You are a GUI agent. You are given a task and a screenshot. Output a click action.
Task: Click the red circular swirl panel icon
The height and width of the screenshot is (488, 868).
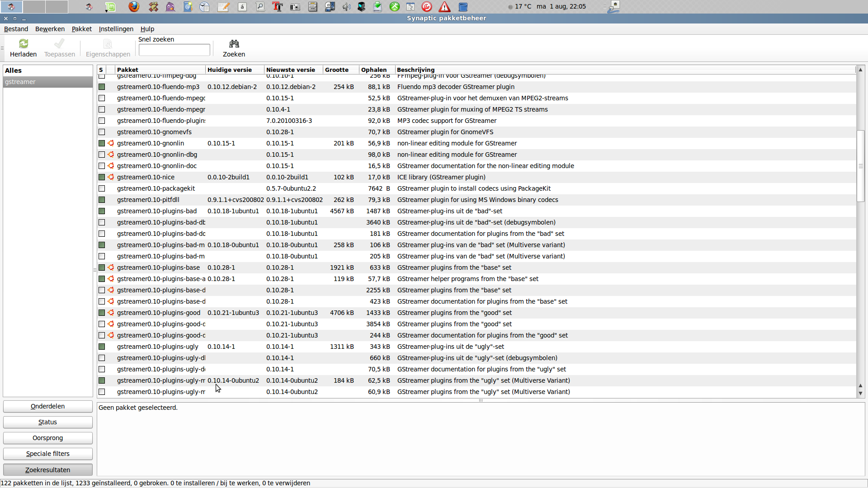[x=427, y=7]
